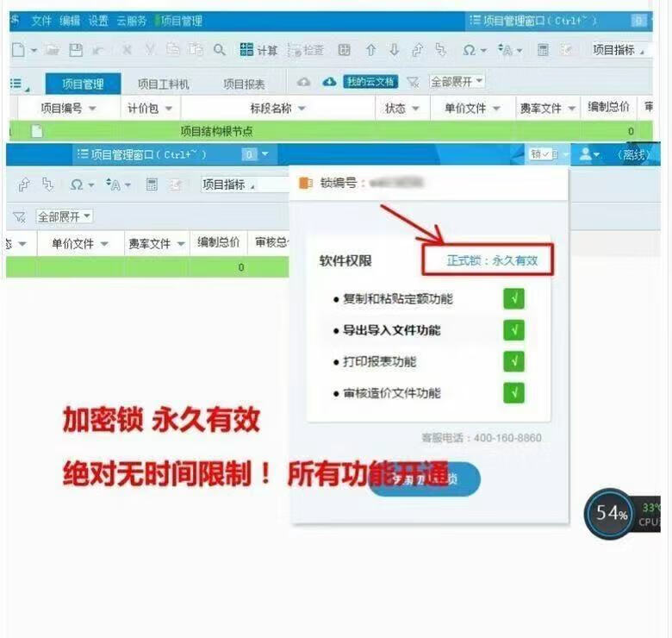Click the magnifier search icon in upper toolbar
Screen dimensions: 672x638
[220, 50]
